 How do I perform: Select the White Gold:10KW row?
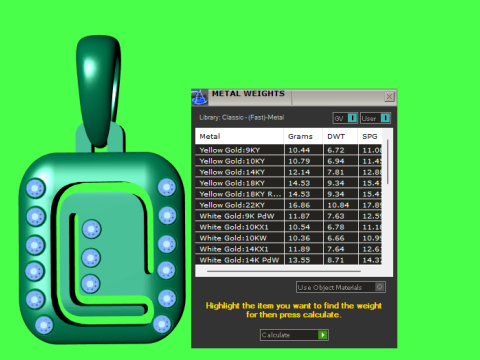click(289, 238)
